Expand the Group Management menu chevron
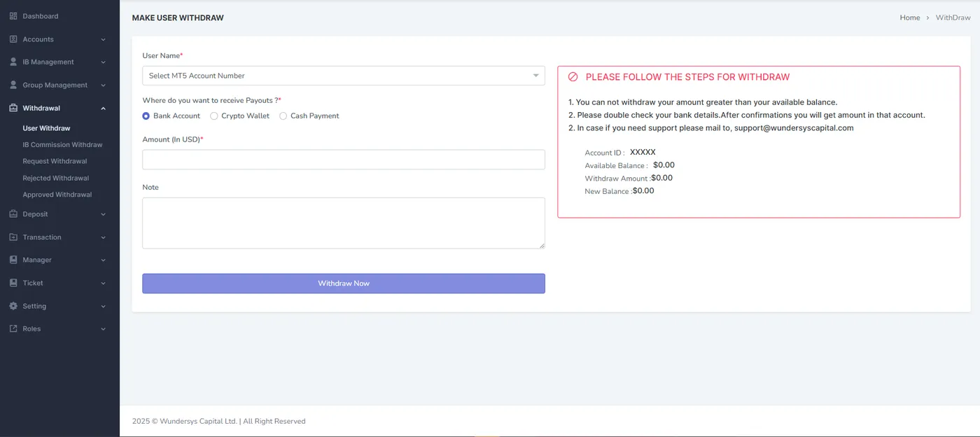 [104, 85]
